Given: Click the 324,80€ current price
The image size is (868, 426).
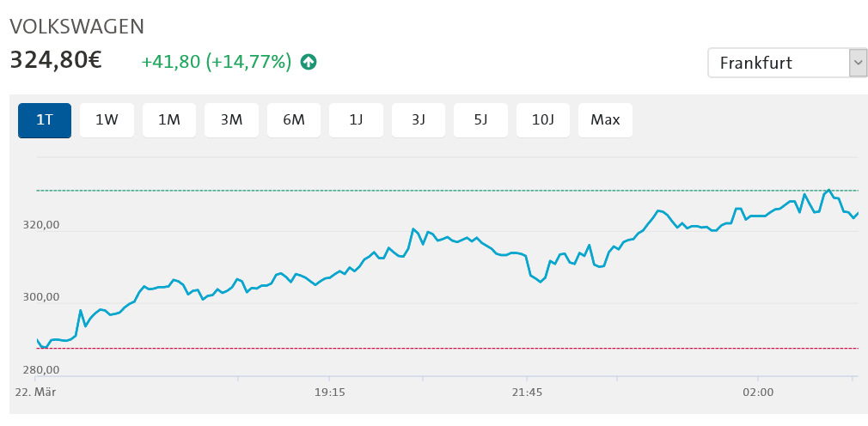Looking at the screenshot, I should coord(56,60).
